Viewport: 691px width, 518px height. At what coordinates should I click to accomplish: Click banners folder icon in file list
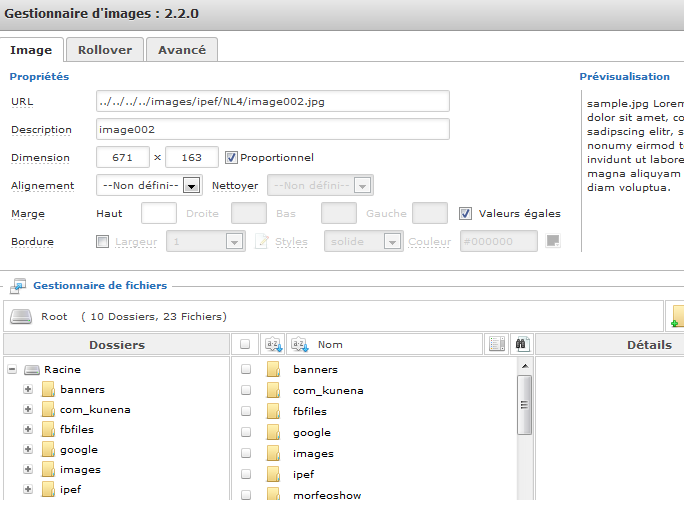click(x=273, y=369)
